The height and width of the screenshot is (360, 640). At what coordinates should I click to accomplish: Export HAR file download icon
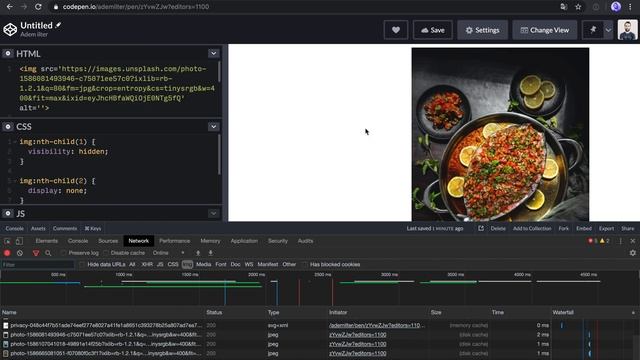[x=211, y=253]
